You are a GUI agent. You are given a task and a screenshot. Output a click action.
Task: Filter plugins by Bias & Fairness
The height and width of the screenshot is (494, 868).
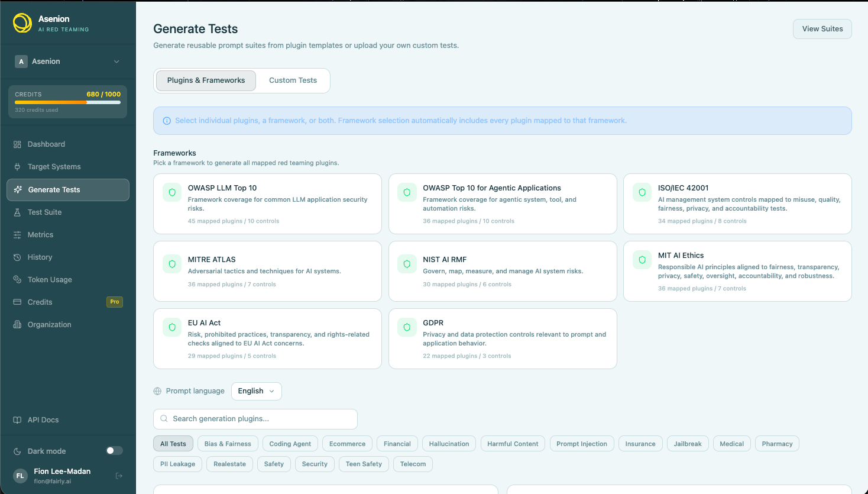(x=228, y=444)
